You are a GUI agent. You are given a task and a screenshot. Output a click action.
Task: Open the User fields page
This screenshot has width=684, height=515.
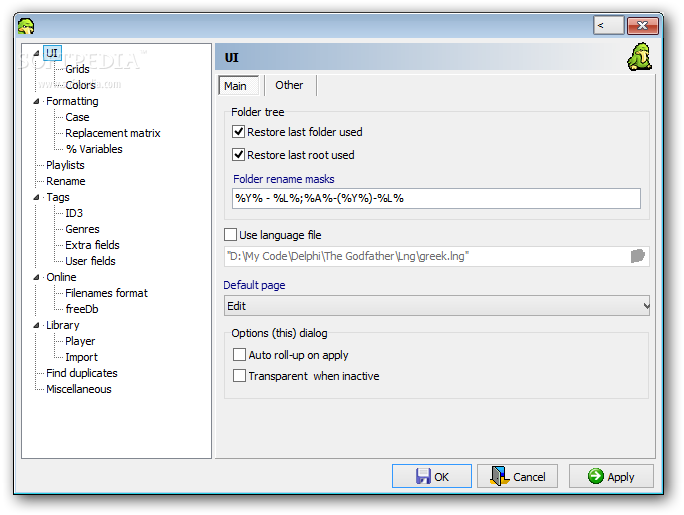(x=90, y=261)
